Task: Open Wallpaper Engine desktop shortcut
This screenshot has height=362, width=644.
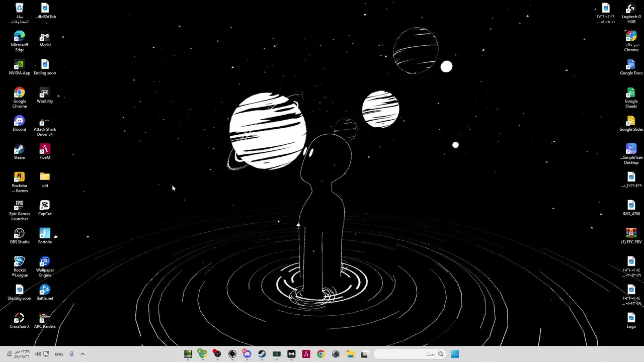Action: tap(45, 266)
